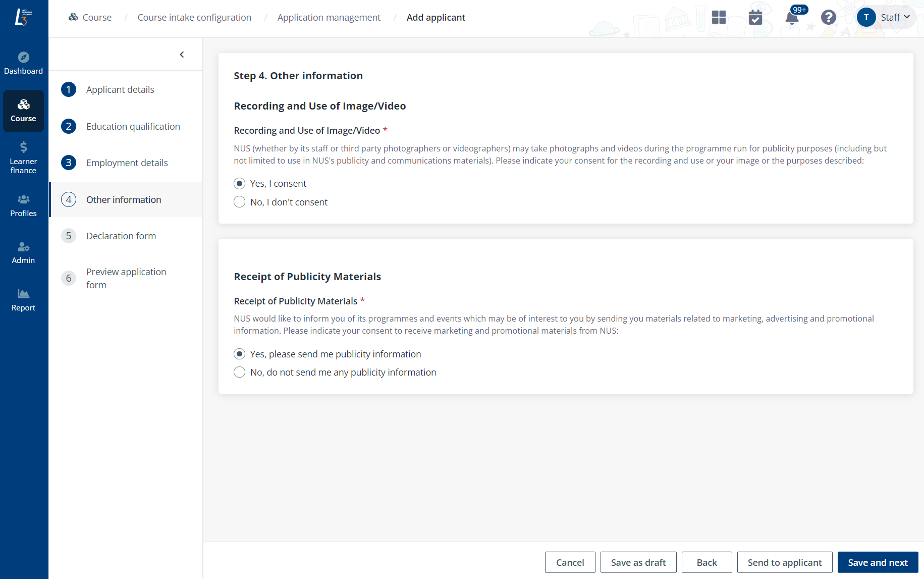Go to Education qualification step
The image size is (924, 579).
(x=133, y=127)
